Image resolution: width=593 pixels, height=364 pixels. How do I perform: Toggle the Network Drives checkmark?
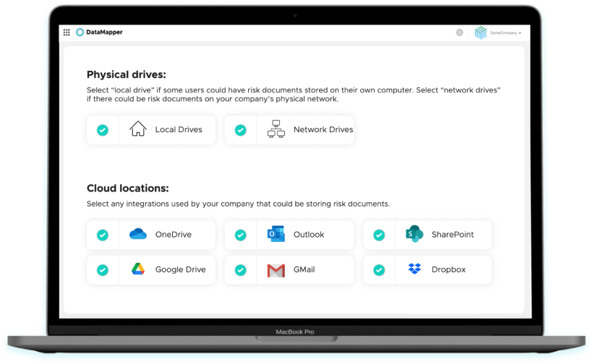241,130
